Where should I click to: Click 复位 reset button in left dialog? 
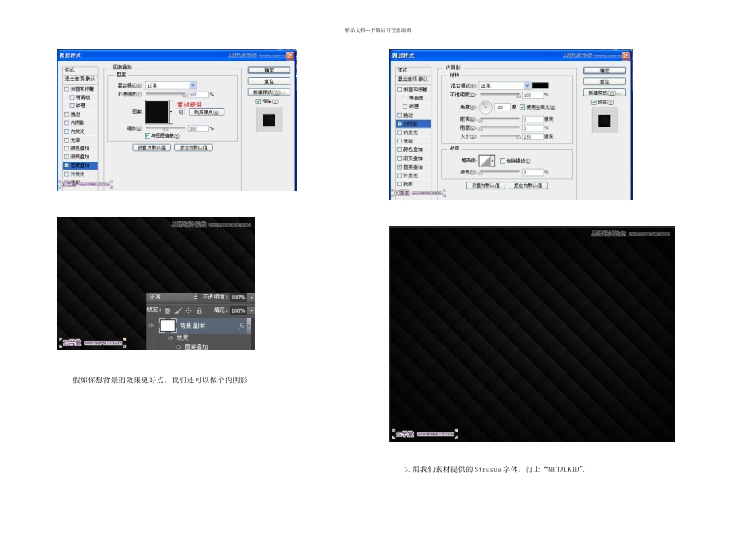(x=269, y=81)
